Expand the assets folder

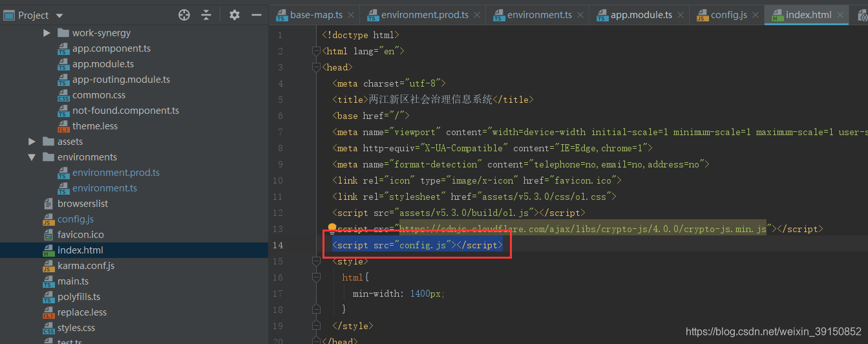coord(32,142)
